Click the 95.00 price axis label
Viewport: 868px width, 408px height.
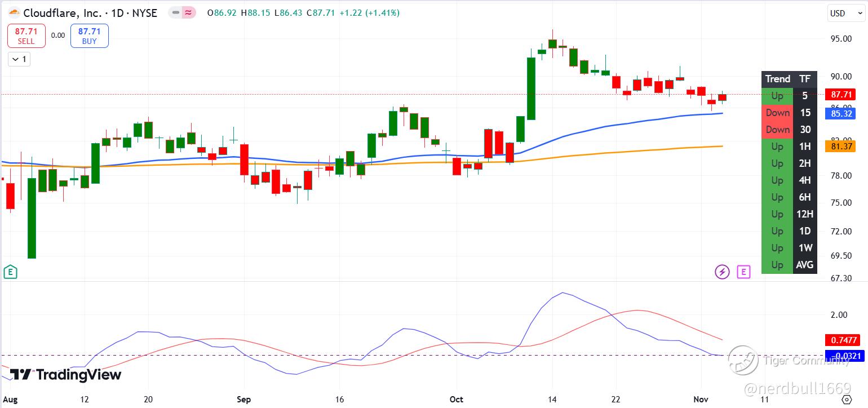[x=840, y=38]
